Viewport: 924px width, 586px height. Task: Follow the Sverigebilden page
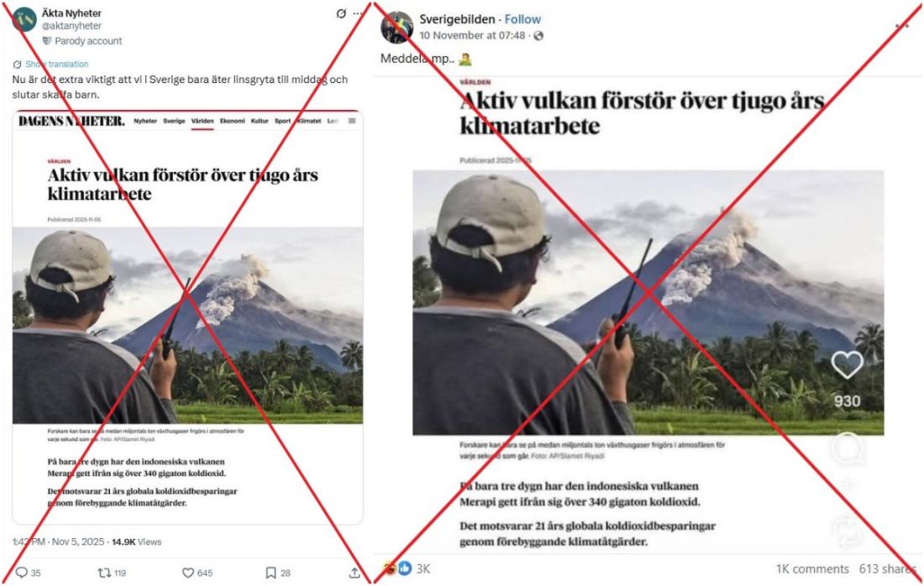pyautogui.click(x=522, y=19)
